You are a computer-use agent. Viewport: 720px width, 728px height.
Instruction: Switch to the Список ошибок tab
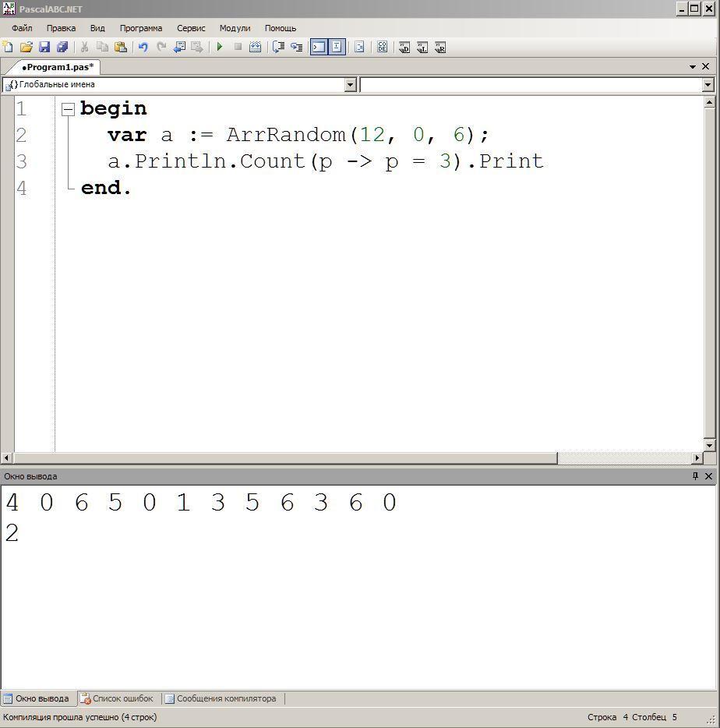pyautogui.click(x=118, y=698)
